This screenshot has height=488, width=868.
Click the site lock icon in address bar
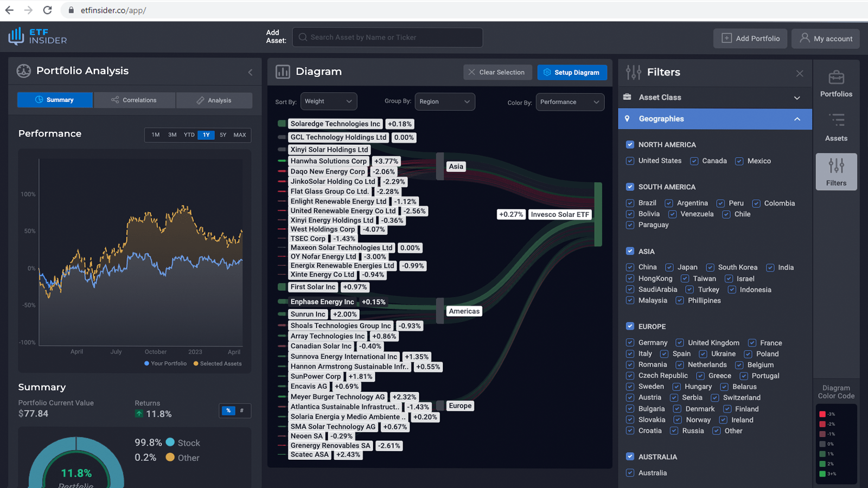(71, 10)
